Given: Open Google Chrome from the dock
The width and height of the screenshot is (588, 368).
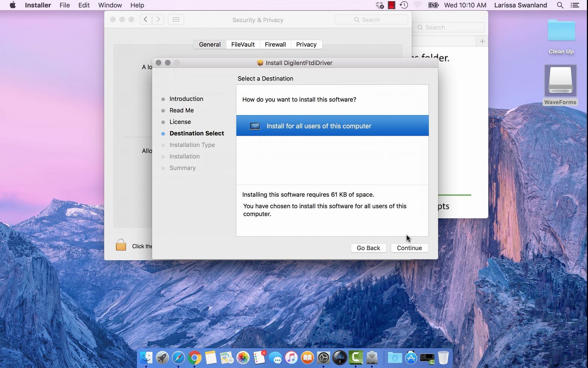Looking at the screenshot, I should point(195,357).
